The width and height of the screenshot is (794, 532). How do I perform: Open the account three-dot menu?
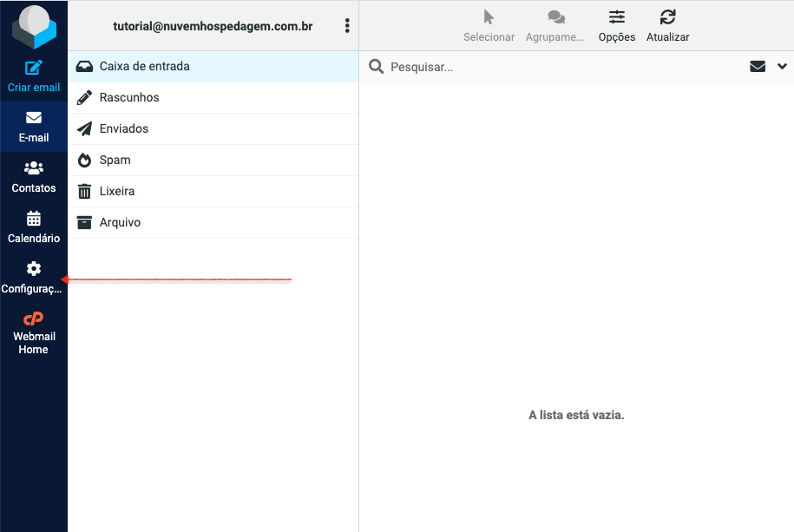click(347, 26)
